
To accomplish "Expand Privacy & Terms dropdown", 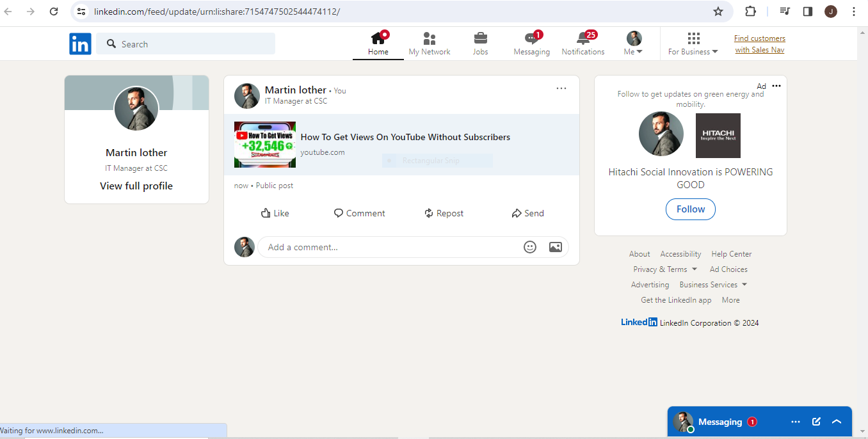I will pos(665,269).
